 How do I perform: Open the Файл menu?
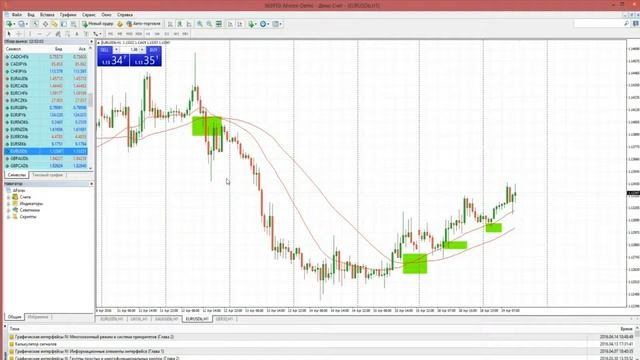click(17, 15)
